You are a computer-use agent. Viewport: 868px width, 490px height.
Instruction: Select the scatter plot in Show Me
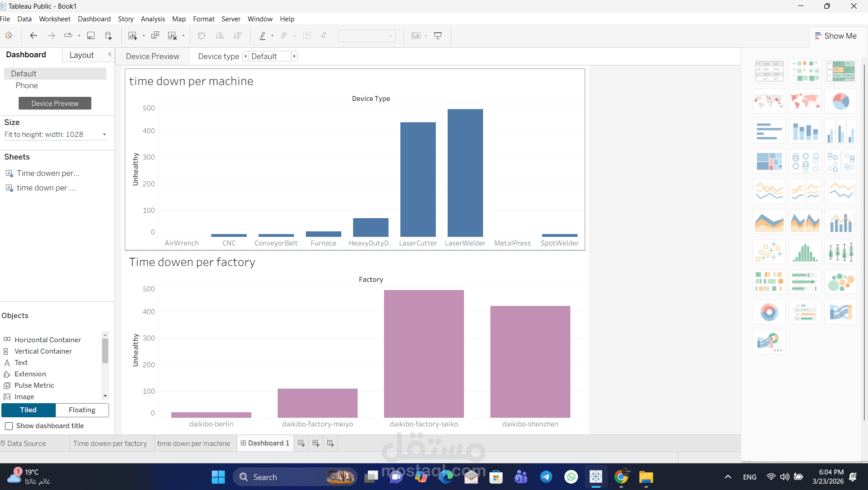pos(769,251)
